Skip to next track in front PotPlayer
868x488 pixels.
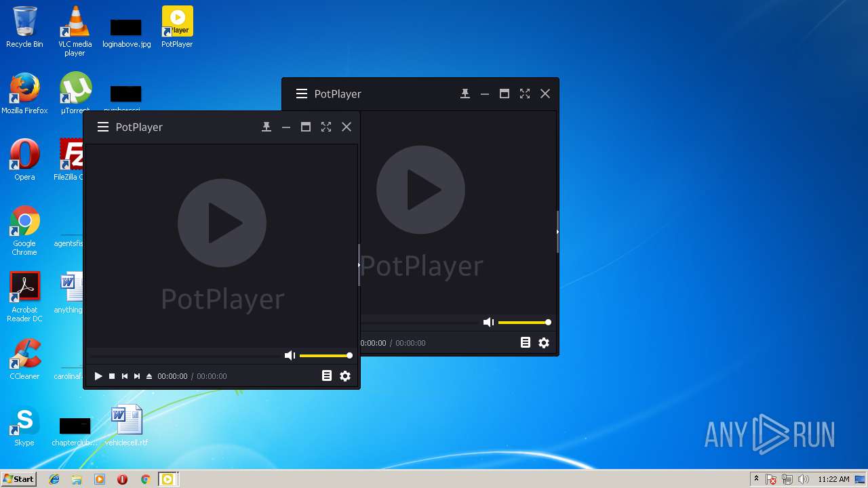(137, 376)
